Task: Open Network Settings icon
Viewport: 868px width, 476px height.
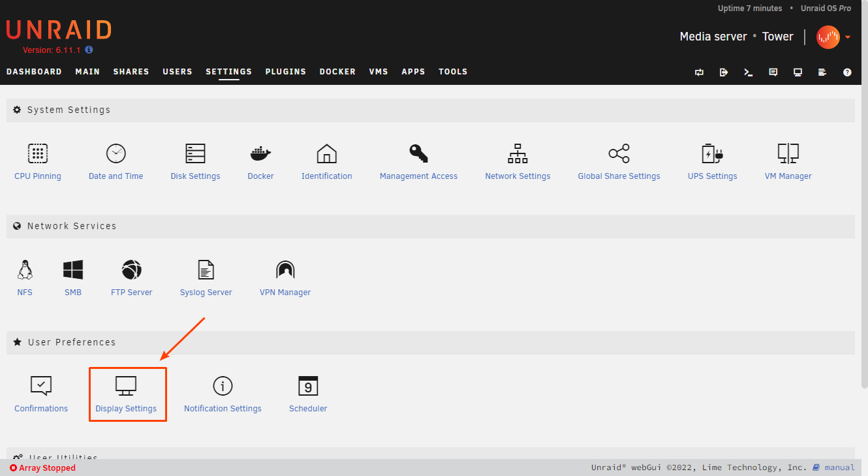Action: [x=518, y=153]
